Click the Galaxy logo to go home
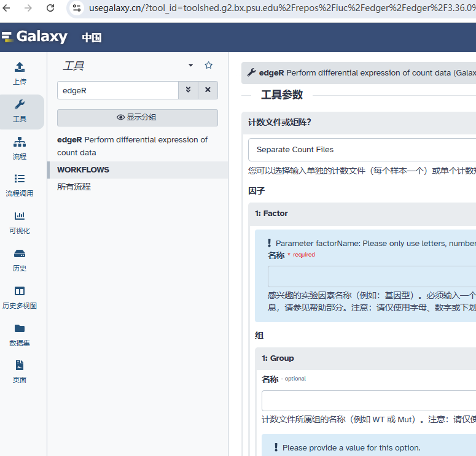The image size is (476, 456). point(34,36)
